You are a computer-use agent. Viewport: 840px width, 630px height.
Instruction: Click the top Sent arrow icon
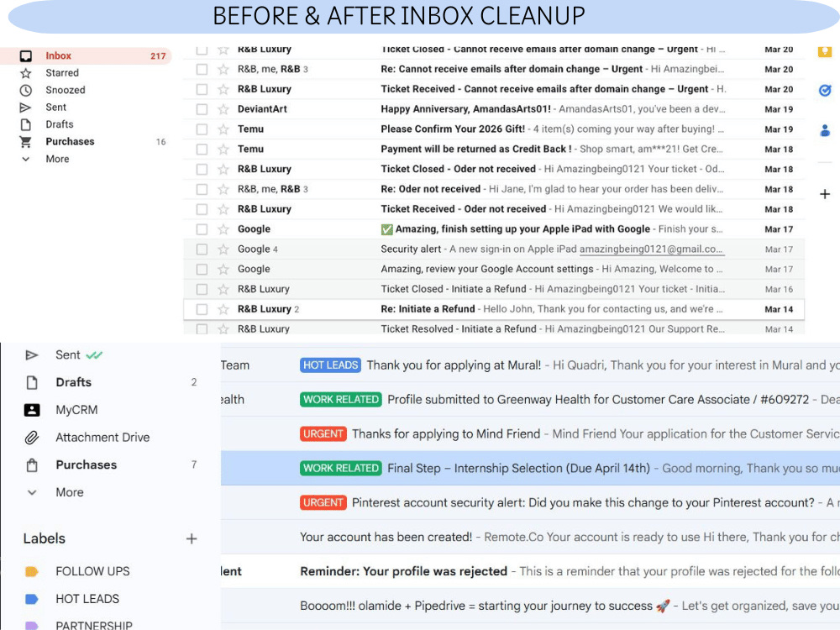tap(26, 108)
